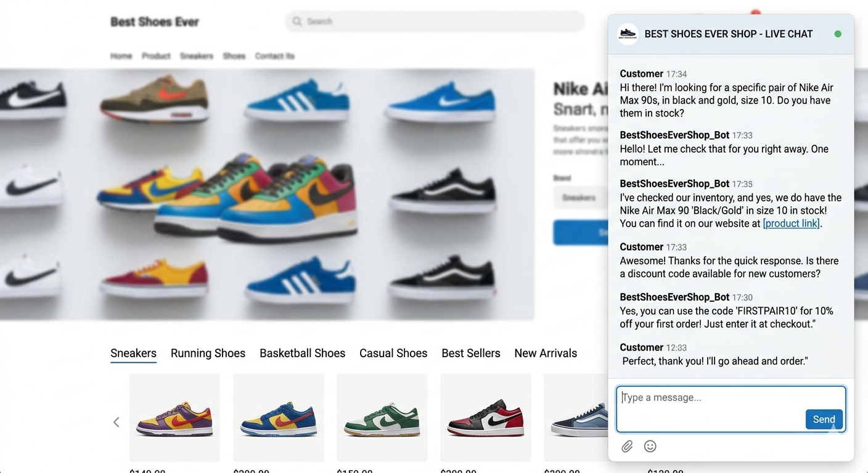
Task: Open the green and white sneaker thumbnail
Action: [x=382, y=418]
